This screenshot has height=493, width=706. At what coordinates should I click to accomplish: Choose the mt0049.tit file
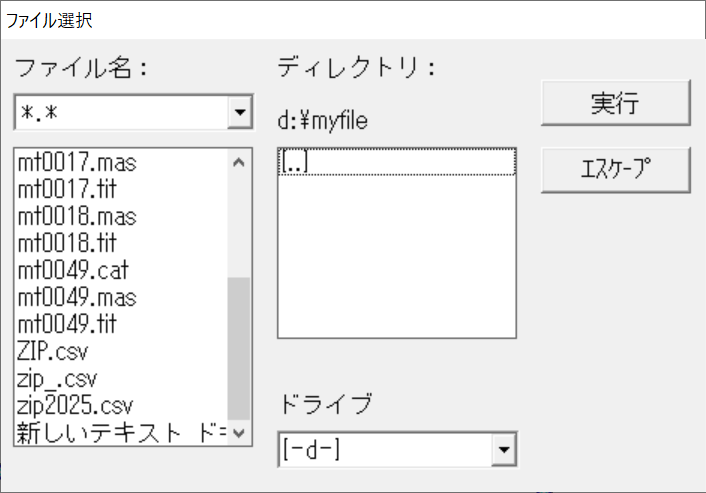[x=68, y=324]
